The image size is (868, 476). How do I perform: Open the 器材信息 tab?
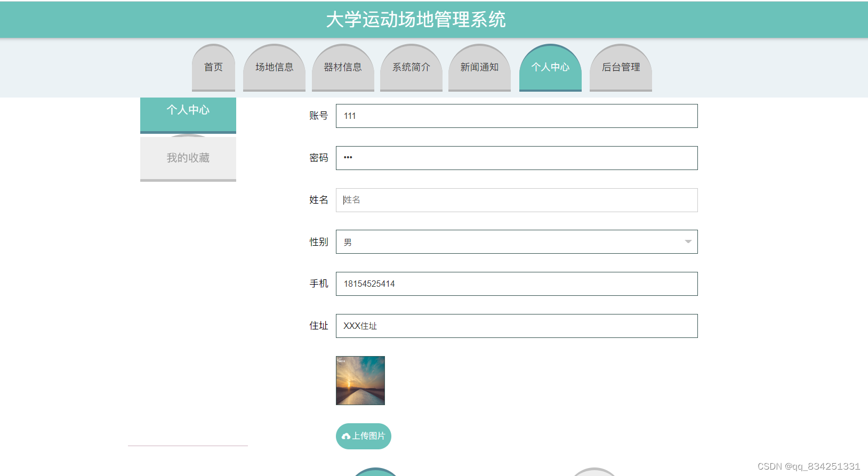(343, 67)
